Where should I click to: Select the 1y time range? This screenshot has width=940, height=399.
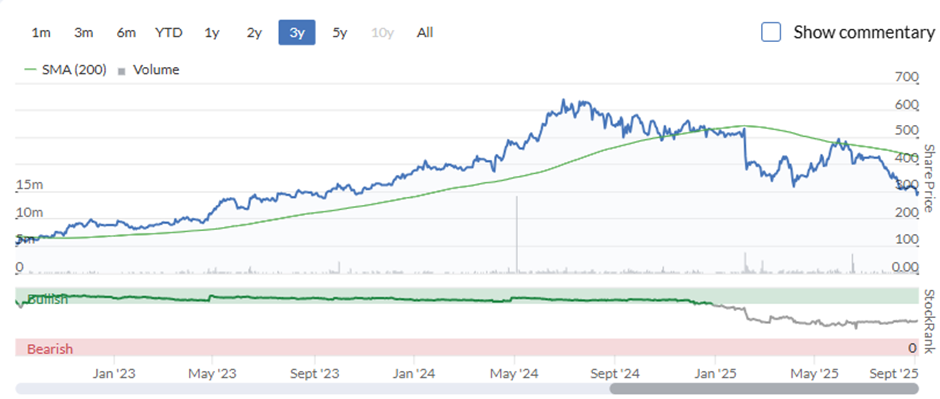[212, 33]
